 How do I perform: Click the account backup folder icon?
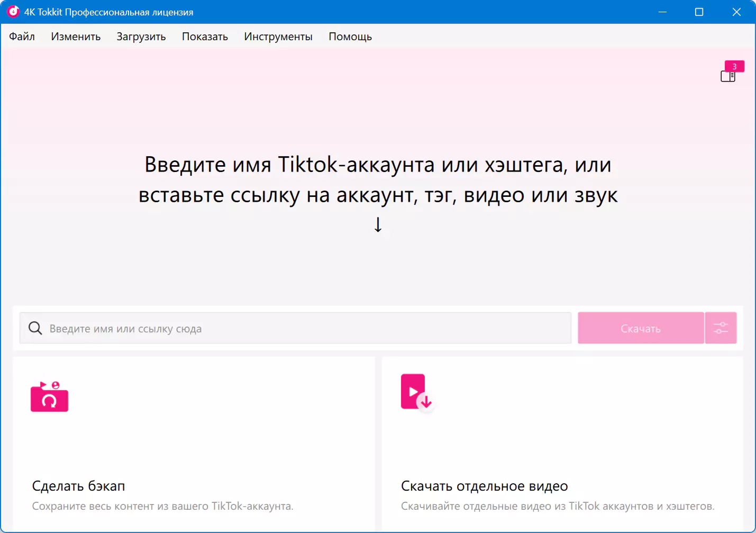(x=50, y=396)
